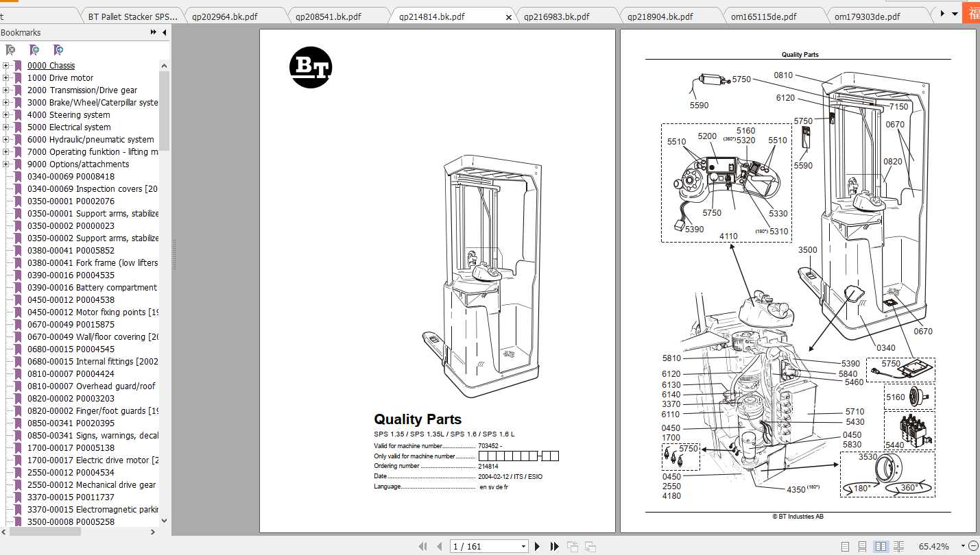This screenshot has width=980, height=555.
Task: Toggle two-page facing view
Action: 881,546
